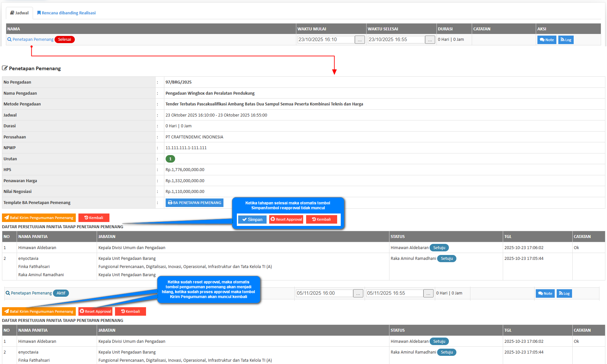Click printer icon on BA PENETAPAN PEMENANG

tap(170, 203)
